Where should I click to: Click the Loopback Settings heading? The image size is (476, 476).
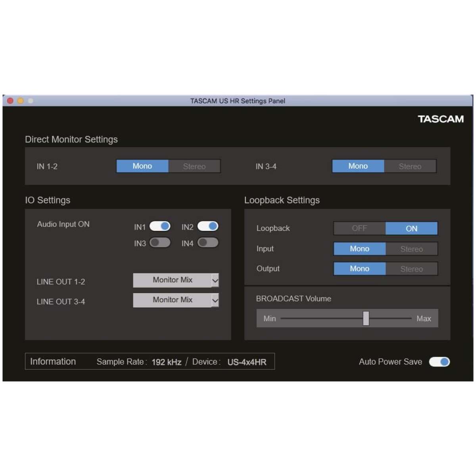pyautogui.click(x=282, y=200)
